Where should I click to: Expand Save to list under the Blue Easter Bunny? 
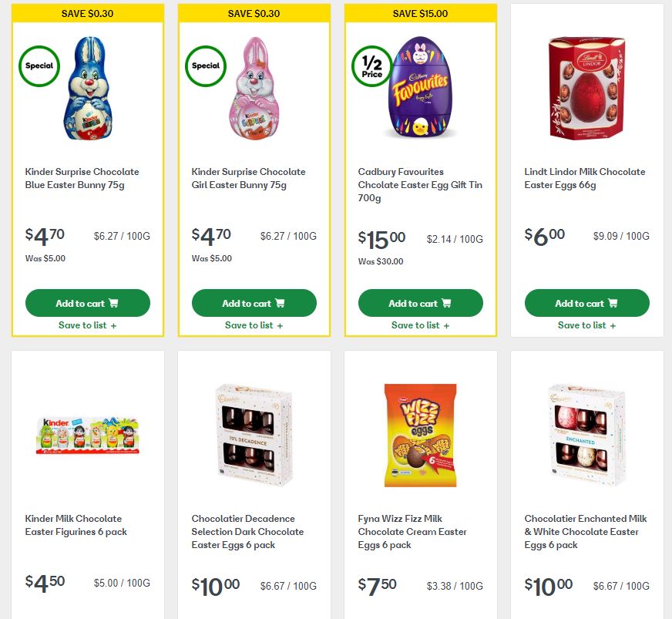87,325
